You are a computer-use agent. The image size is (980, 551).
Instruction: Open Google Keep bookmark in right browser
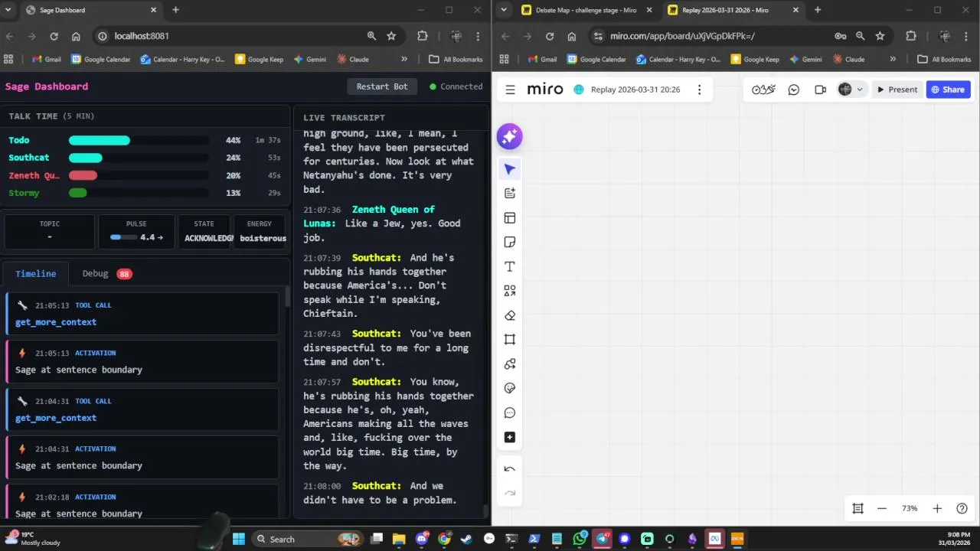point(755,59)
